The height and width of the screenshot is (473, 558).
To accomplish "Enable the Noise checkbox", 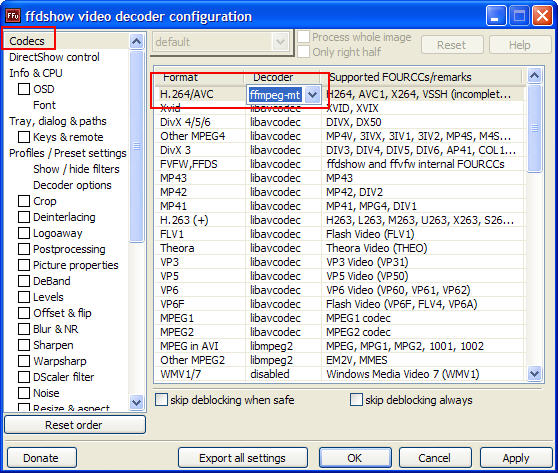I will tap(24, 393).
